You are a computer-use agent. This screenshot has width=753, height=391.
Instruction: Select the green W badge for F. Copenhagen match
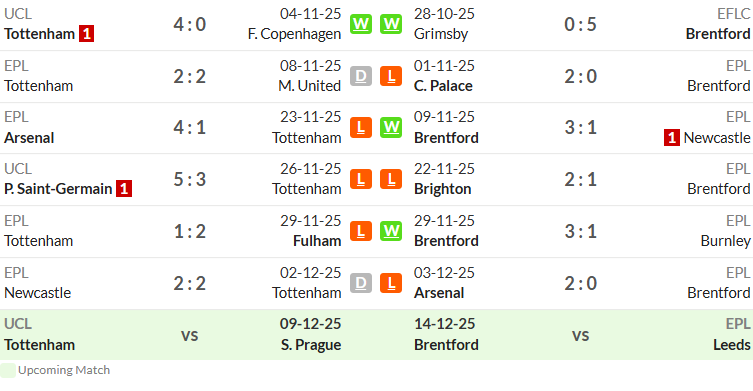point(361,24)
